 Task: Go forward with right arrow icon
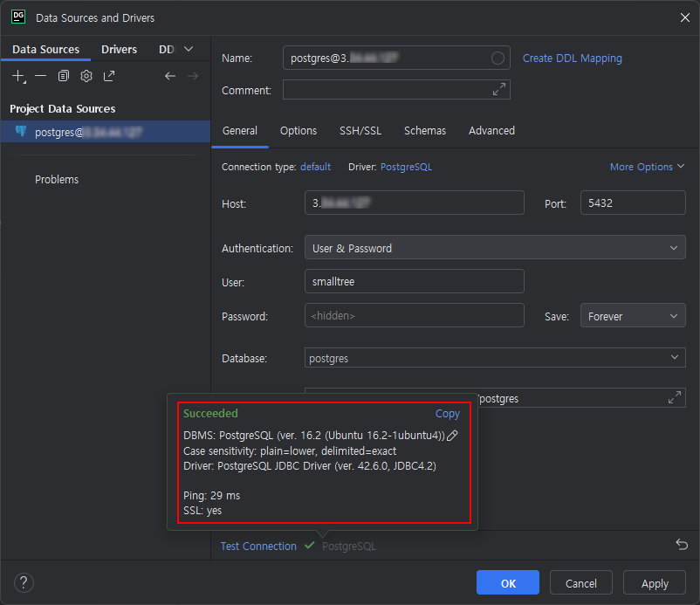192,76
